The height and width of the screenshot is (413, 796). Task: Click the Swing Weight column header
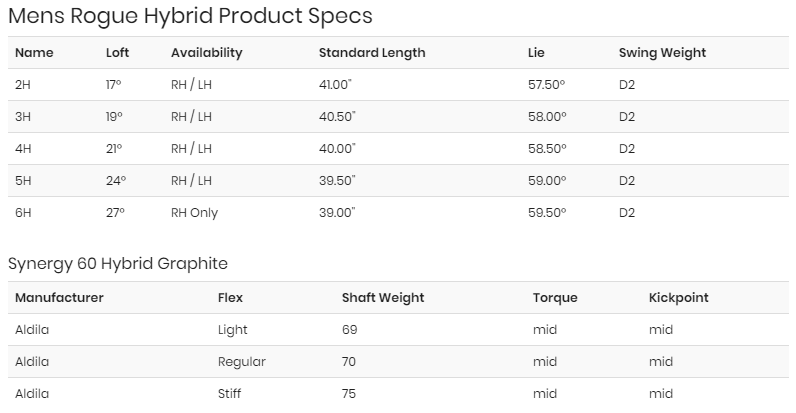(x=662, y=52)
